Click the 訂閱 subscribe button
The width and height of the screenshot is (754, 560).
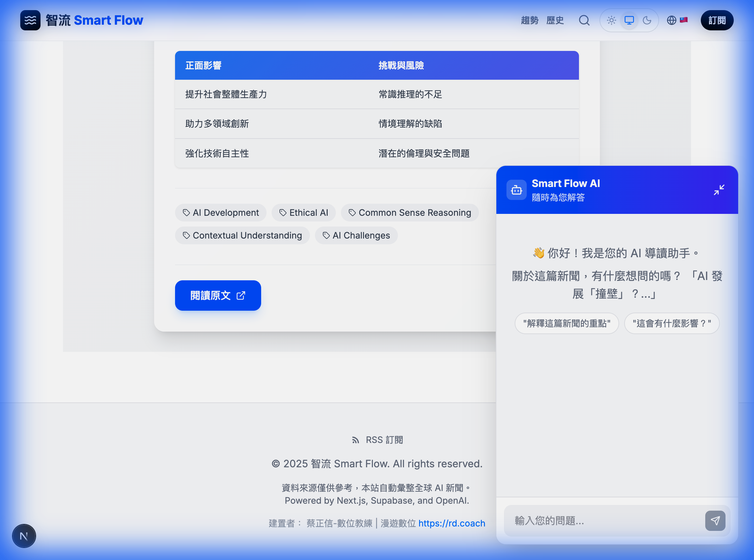pyautogui.click(x=717, y=20)
